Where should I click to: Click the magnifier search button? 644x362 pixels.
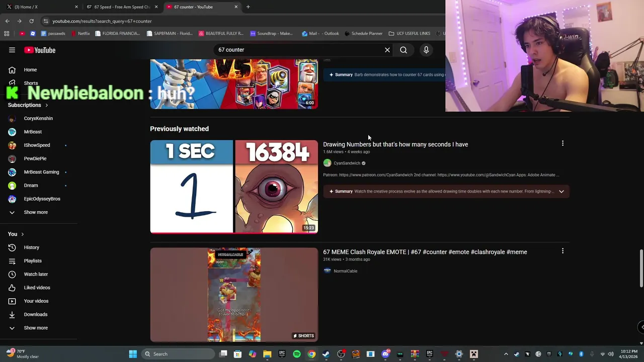[404, 50]
